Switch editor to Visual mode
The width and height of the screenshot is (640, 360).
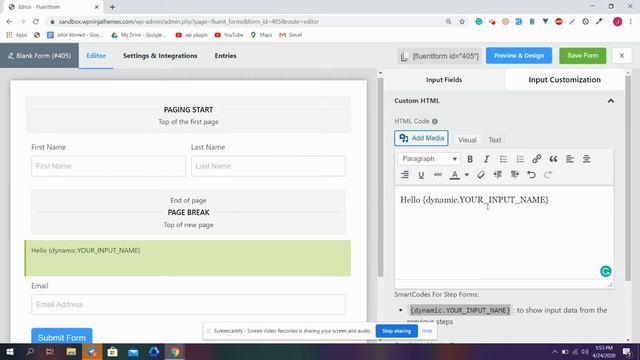pos(467,140)
